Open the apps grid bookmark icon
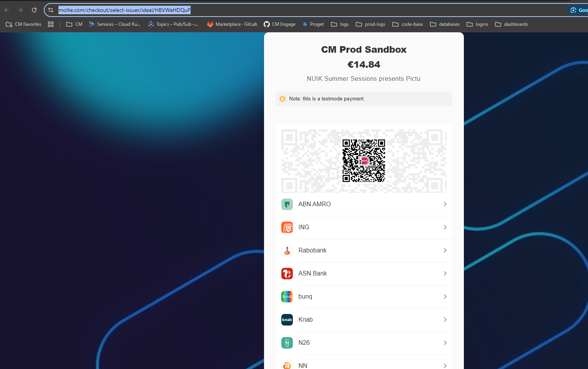This screenshot has width=588, height=369. 51,24
